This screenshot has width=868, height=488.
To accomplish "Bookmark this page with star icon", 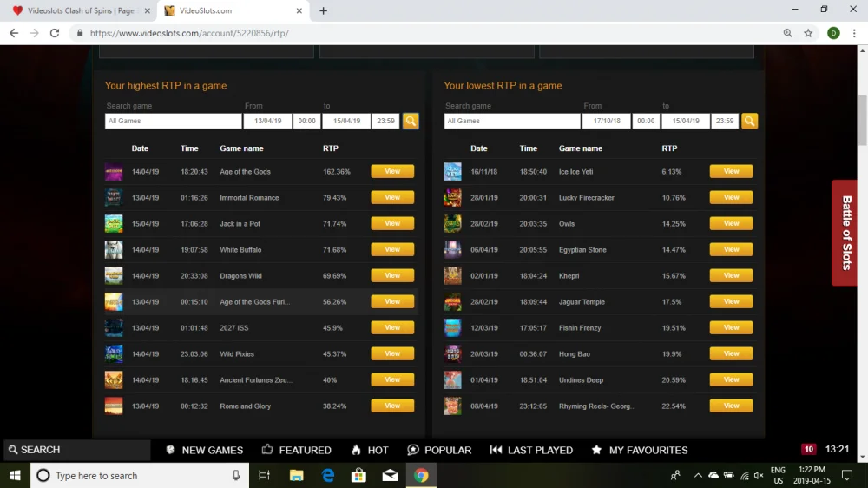I will coord(808,33).
